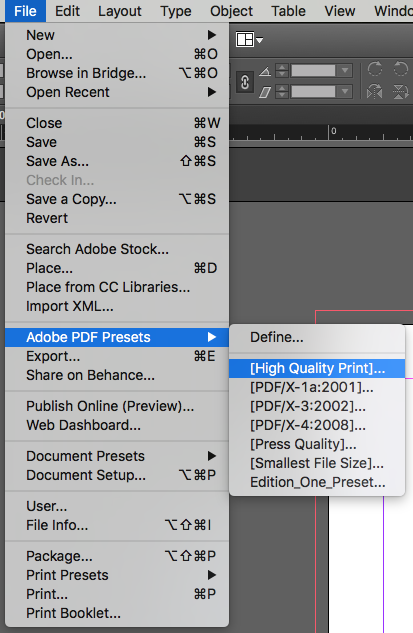Click the shear angle stepper
This screenshot has height=633, width=413.
point(282,92)
